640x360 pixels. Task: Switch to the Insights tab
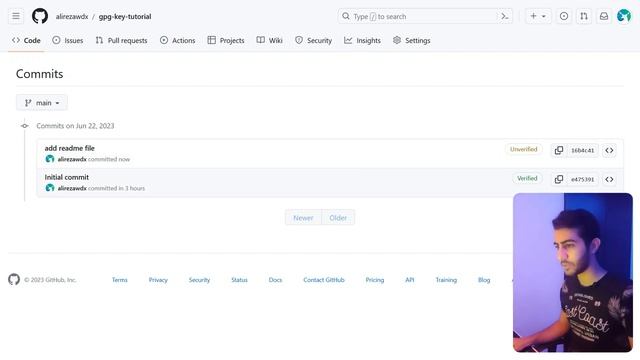(x=362, y=40)
